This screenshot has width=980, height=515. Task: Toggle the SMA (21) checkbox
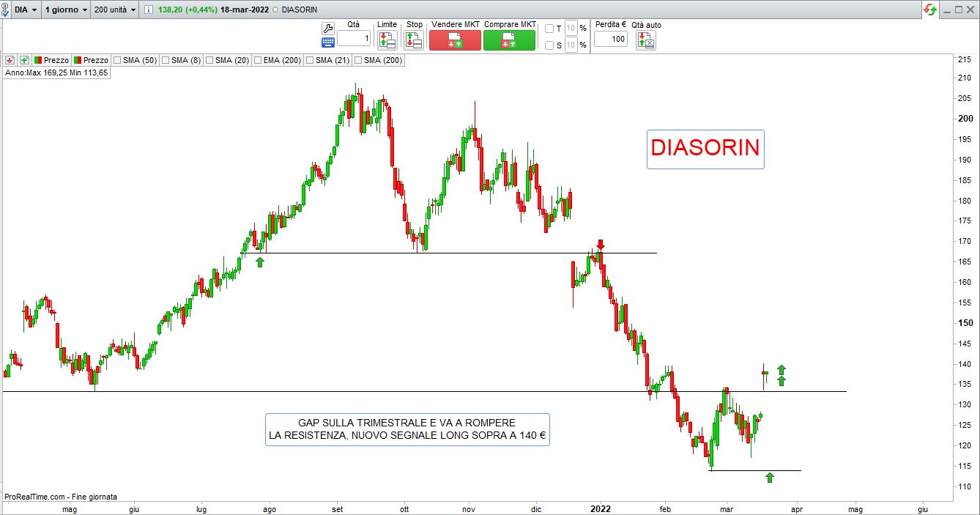[x=310, y=60]
